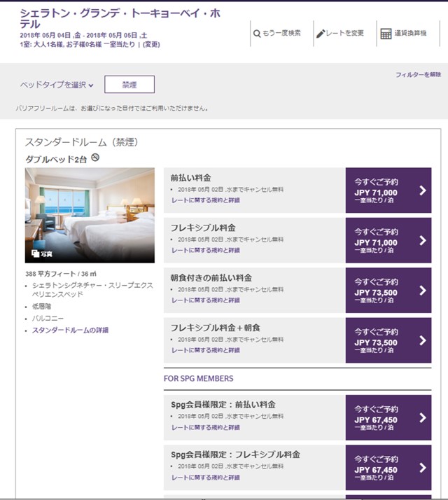
Task: Open スタンダードルームの詳細 link
Action: tap(70, 330)
